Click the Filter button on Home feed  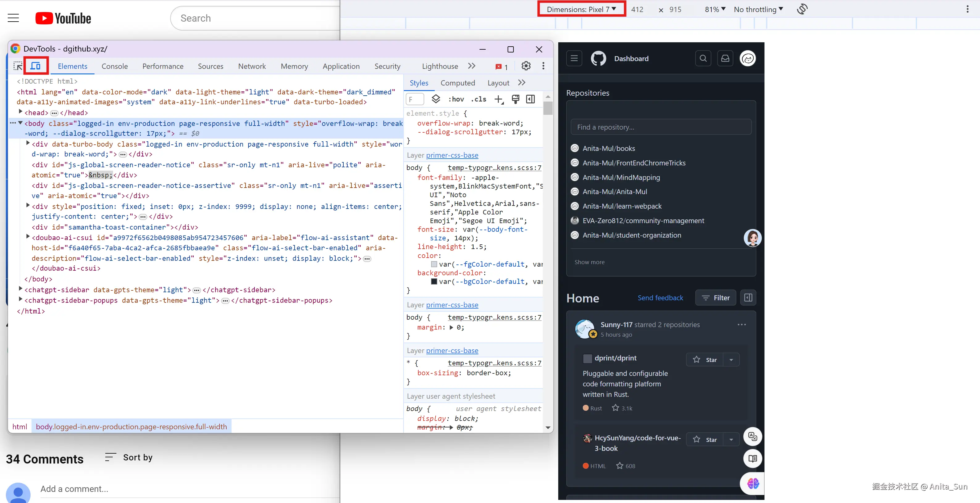[715, 298]
